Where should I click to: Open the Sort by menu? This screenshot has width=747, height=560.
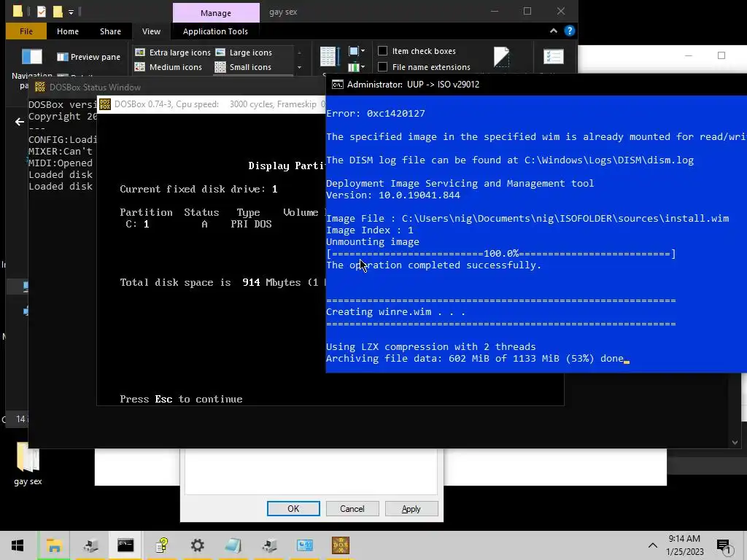[329, 57]
